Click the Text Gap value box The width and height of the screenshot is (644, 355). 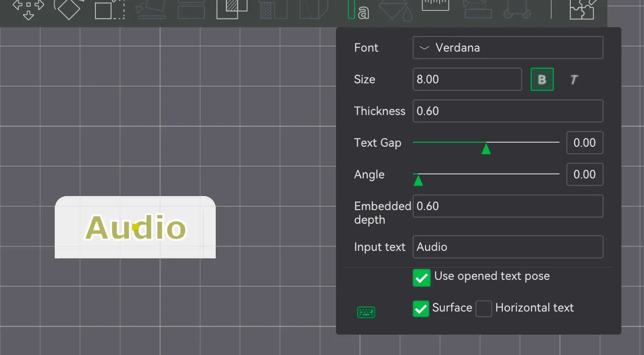[x=585, y=143]
